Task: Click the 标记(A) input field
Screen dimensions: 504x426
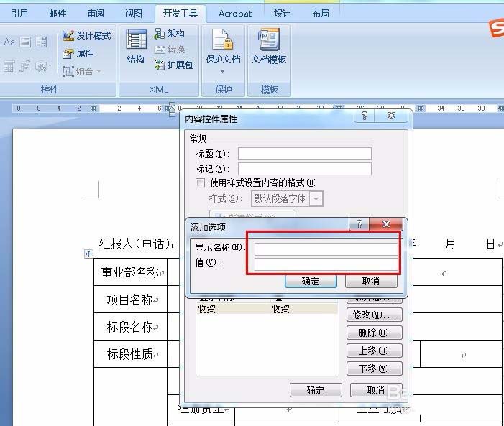Action: coord(304,169)
